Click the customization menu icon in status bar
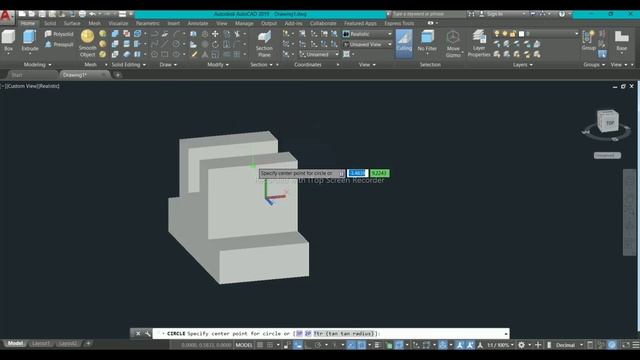This screenshot has height=360, width=640. (636, 345)
